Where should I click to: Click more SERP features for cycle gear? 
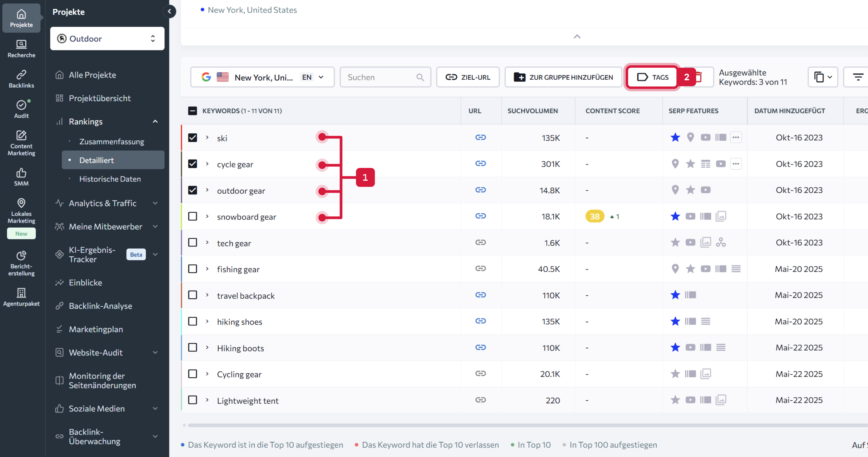coord(736,164)
